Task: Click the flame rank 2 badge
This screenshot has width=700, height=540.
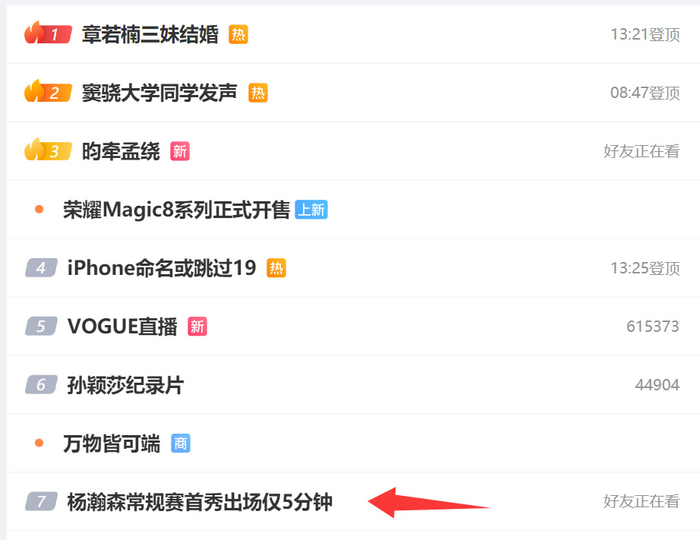Action: coord(48,91)
